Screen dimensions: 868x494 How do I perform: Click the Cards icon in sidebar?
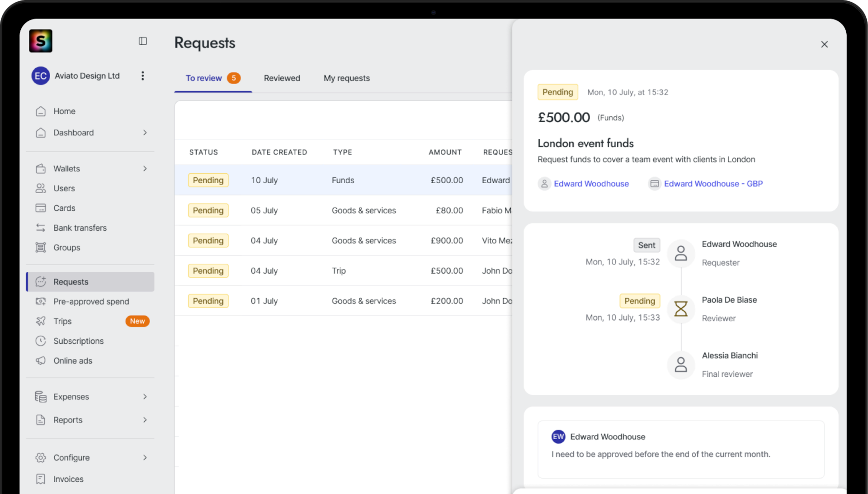(x=41, y=208)
